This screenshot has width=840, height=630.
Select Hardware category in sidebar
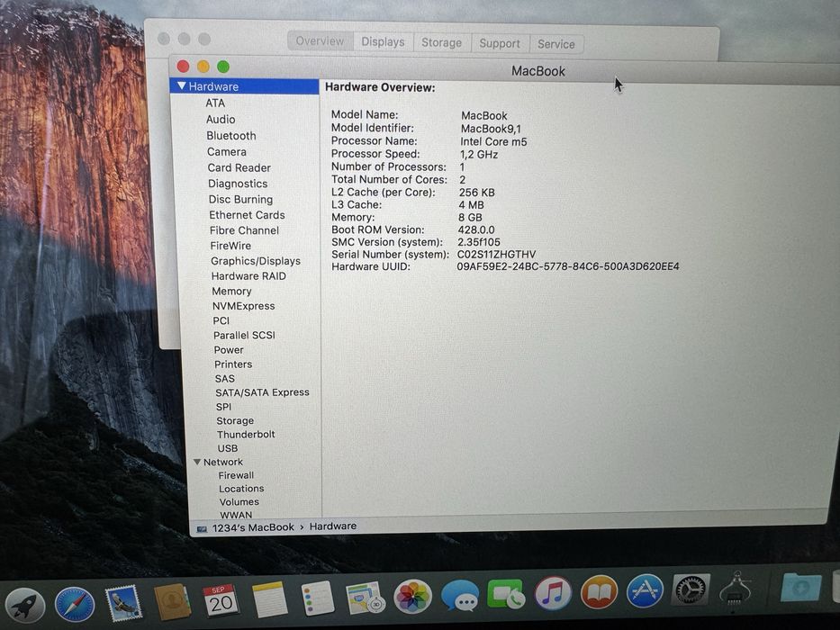[244, 86]
